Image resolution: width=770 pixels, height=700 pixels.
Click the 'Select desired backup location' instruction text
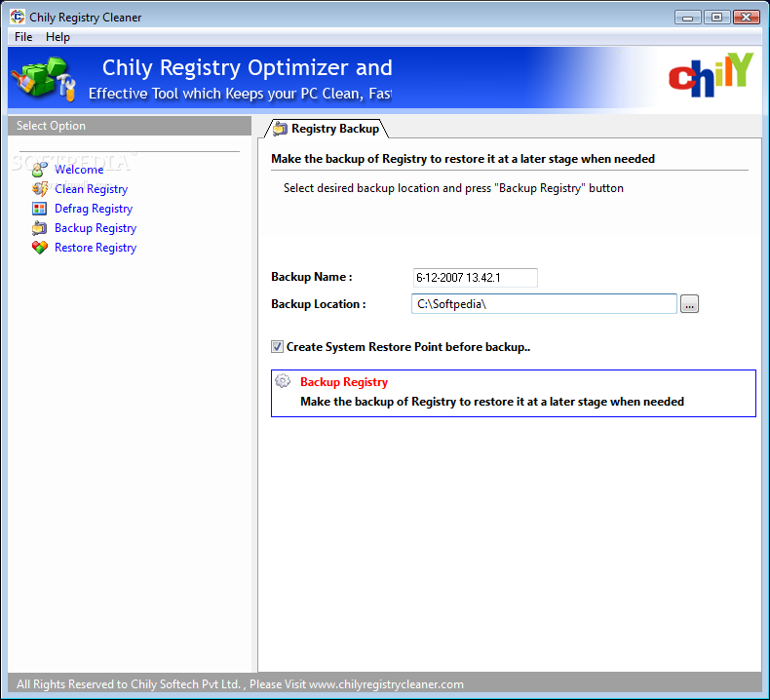coord(453,188)
